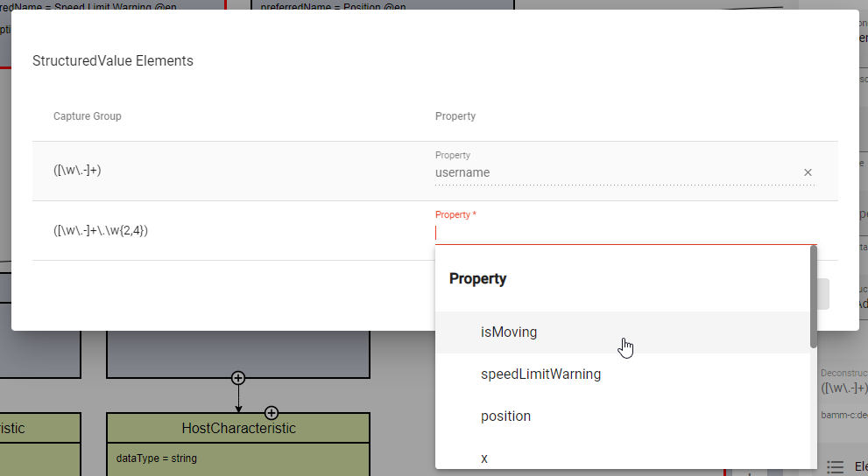The width and height of the screenshot is (868, 476).
Task: Click the plus icon on HostCharacteristic node
Action: (272, 413)
